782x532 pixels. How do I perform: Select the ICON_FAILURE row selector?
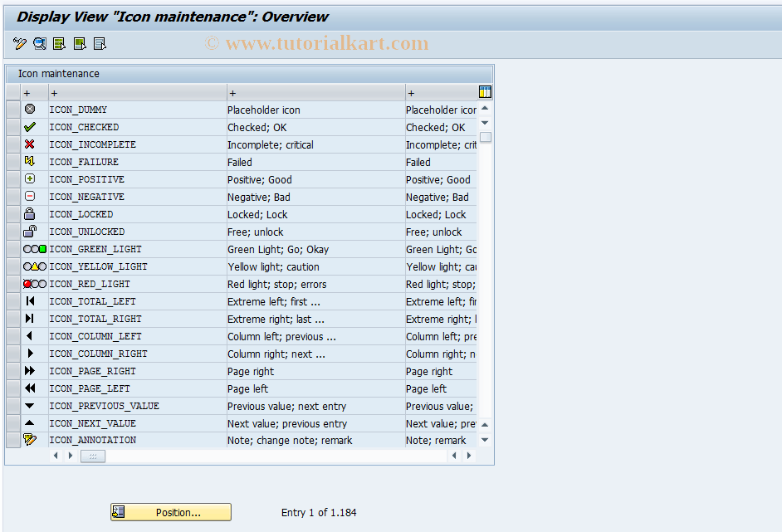[12, 162]
